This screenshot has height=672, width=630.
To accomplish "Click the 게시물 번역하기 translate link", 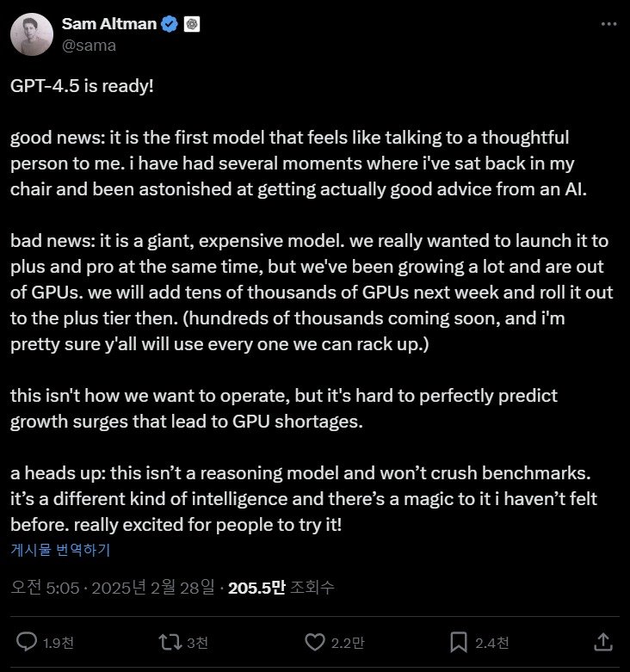I will [59, 550].
